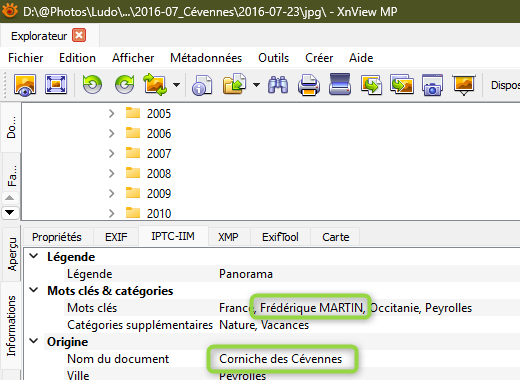Click the side tabs scroll-up arrow

[10, 198]
